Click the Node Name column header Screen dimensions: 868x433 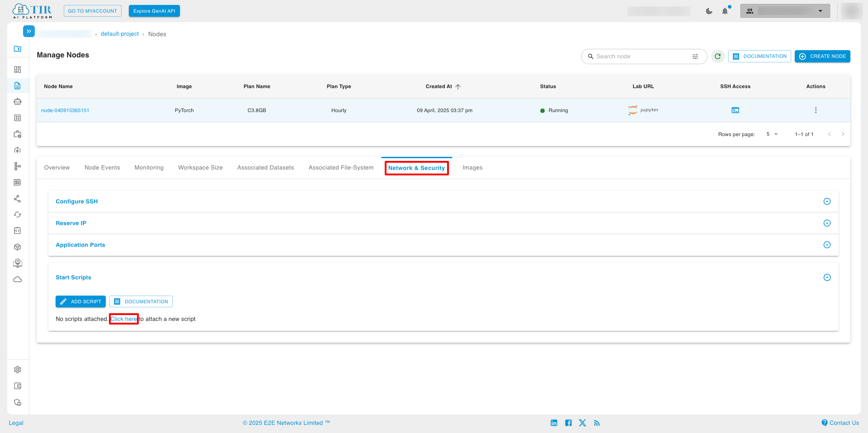click(58, 87)
